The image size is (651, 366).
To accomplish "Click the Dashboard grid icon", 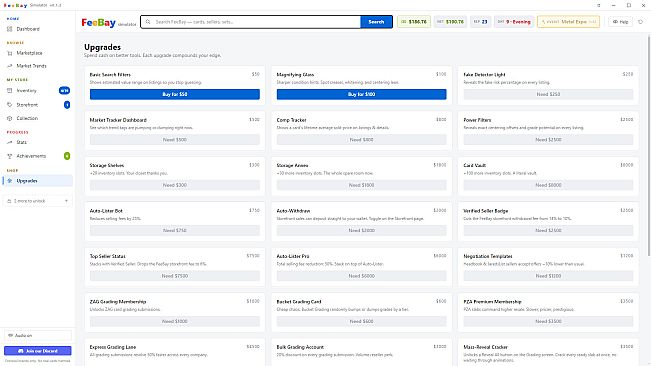I will (10, 29).
